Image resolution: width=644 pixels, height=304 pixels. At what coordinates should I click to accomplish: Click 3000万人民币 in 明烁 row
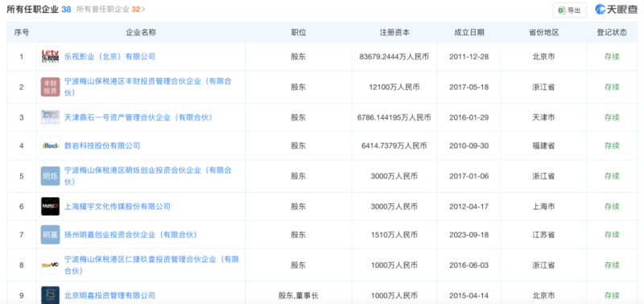point(394,176)
